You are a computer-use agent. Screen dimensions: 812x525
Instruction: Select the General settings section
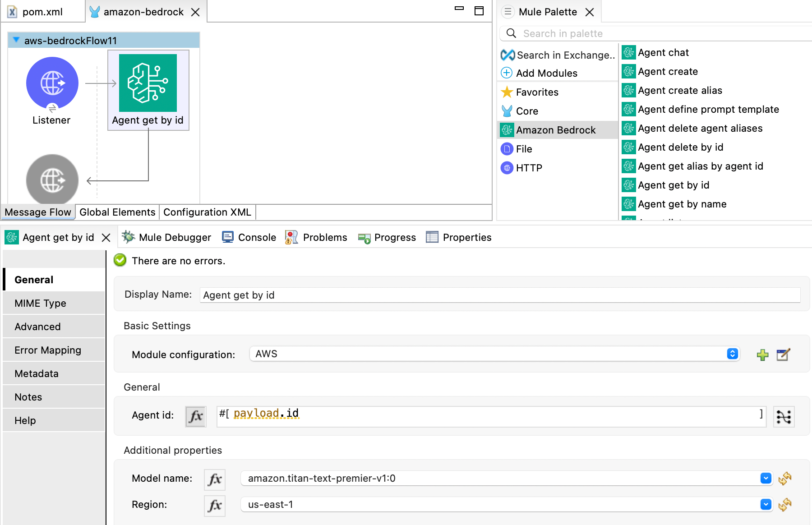point(54,280)
